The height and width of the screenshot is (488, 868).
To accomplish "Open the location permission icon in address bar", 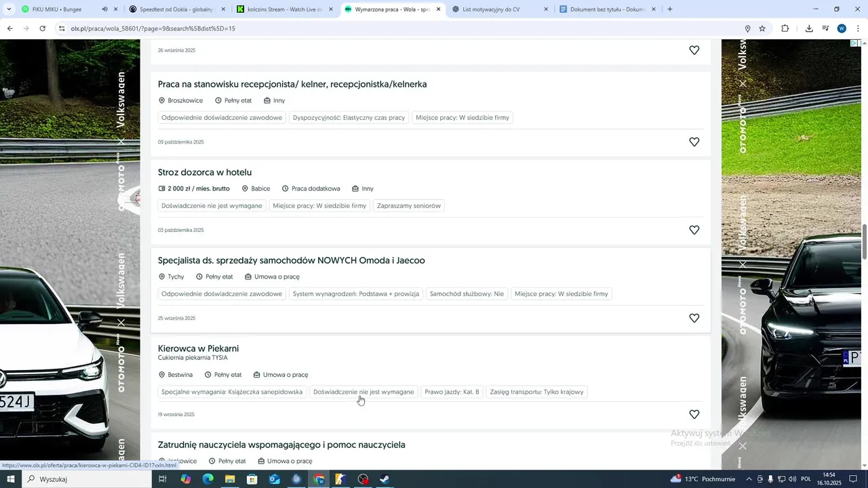I will [x=747, y=28].
